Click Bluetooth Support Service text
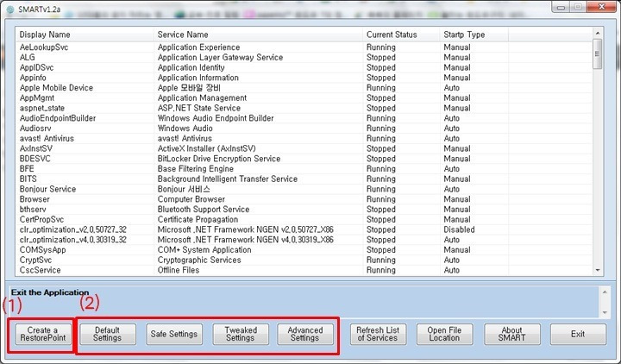 204,209
